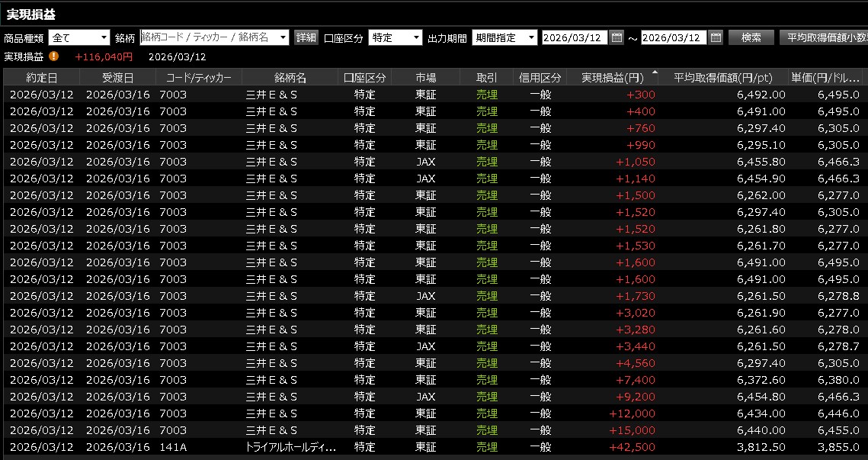
Task: Click the 市場 column header
Action: click(x=426, y=78)
